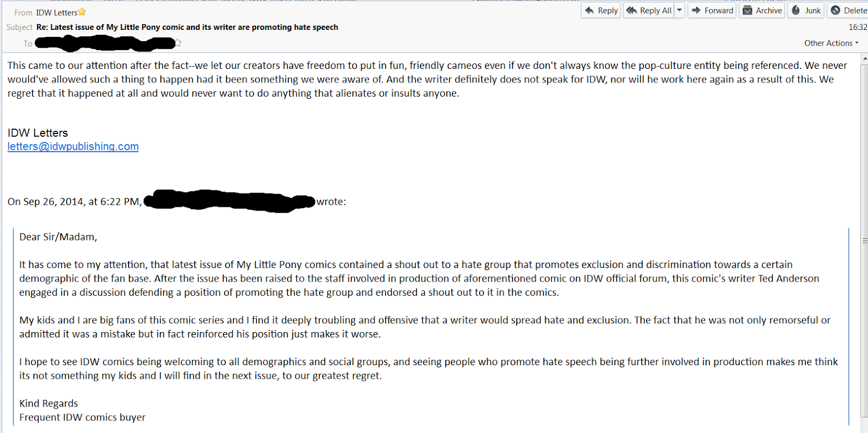The image size is (868, 433).
Task: Open the Reply All dropdown arrow
Action: click(679, 10)
